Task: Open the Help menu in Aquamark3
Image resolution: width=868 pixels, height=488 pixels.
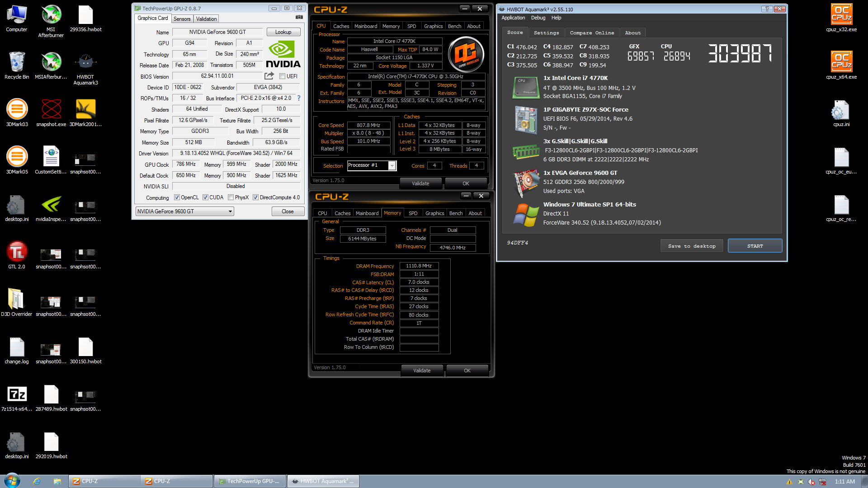Action: tap(556, 18)
